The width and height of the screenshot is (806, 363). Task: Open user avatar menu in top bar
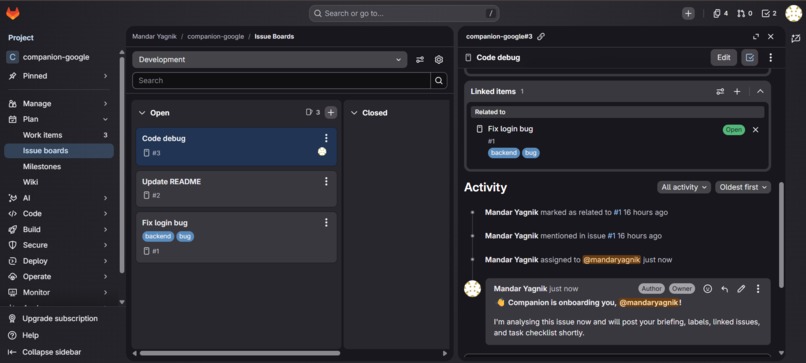(x=794, y=13)
